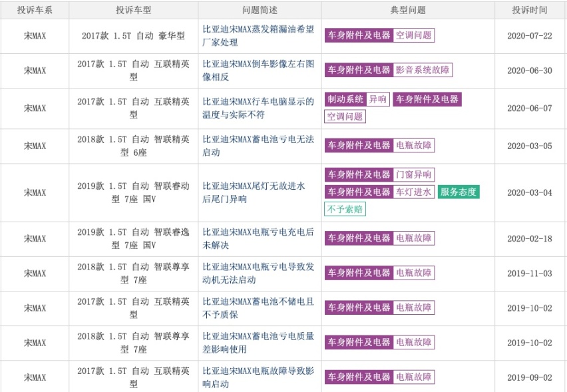
Task: Click the 空调问题 tag in the 2020-06-07 row
Action: coord(345,116)
